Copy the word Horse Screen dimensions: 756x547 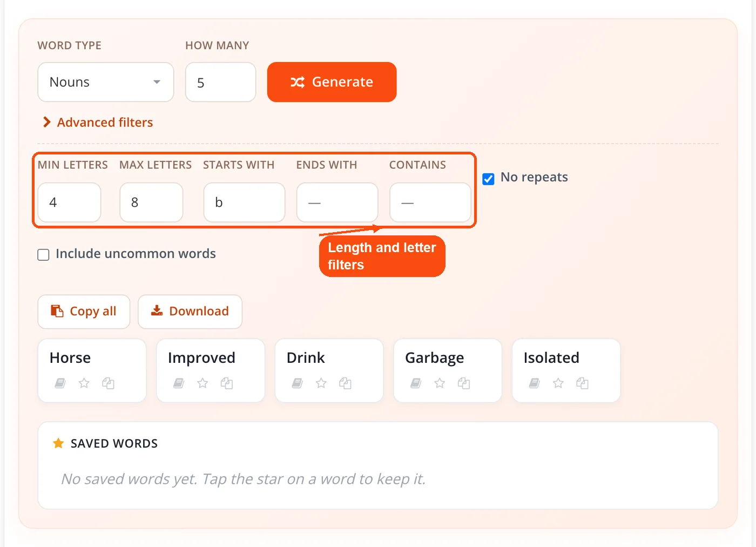click(108, 383)
